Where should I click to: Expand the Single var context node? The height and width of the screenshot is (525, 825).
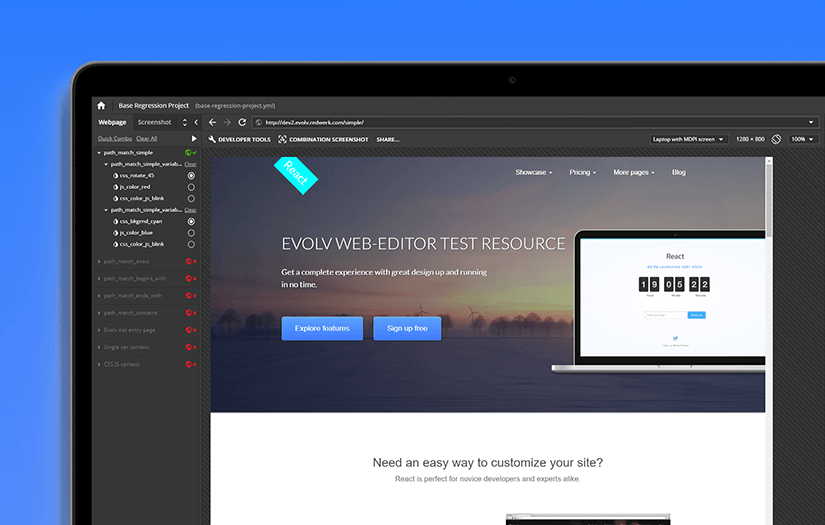coord(99,347)
